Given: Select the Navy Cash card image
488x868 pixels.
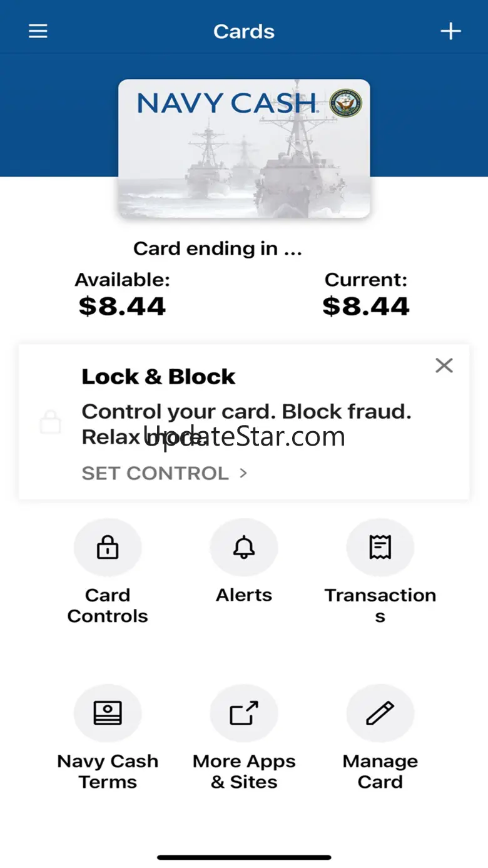Looking at the screenshot, I should coord(244,148).
